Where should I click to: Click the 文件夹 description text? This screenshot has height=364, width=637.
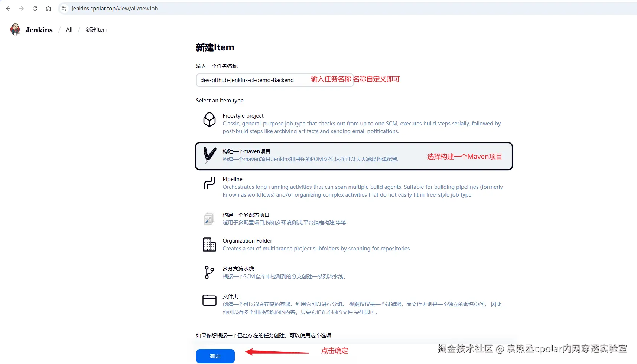coord(362,308)
